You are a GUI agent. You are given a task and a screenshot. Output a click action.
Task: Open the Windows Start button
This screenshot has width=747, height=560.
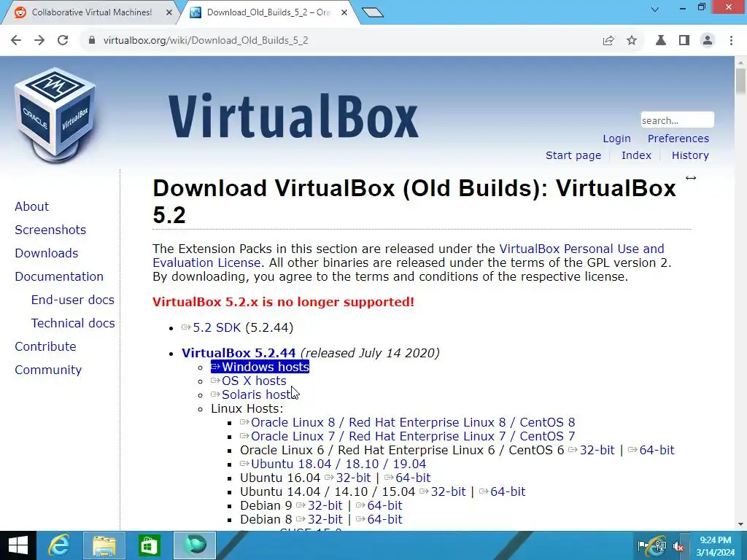(18, 545)
